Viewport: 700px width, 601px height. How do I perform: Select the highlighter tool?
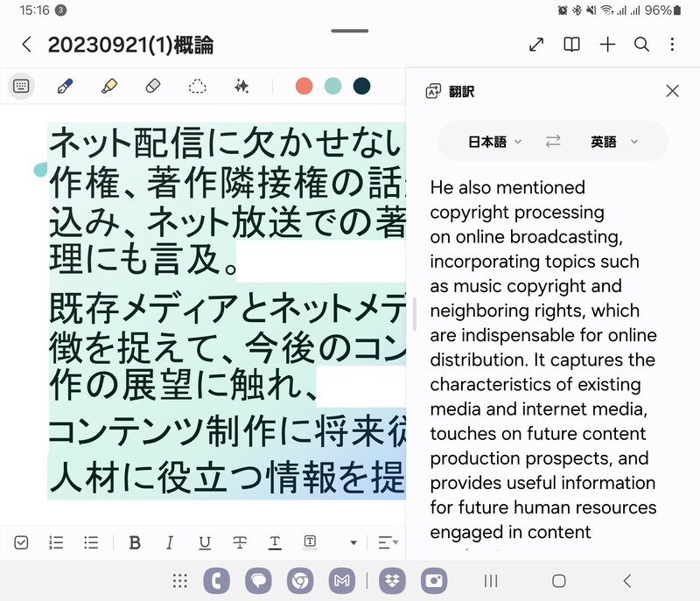108,86
